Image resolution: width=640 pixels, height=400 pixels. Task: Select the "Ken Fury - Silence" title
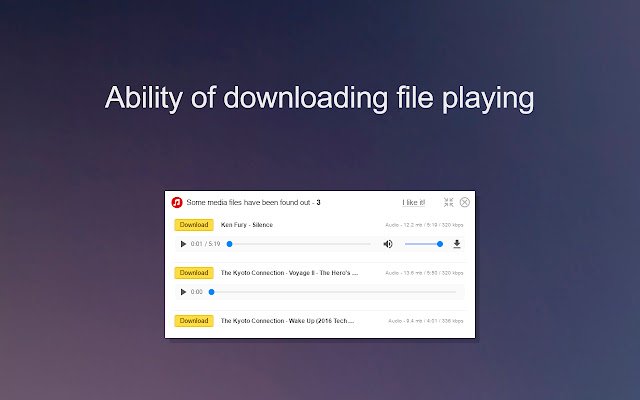pos(247,225)
